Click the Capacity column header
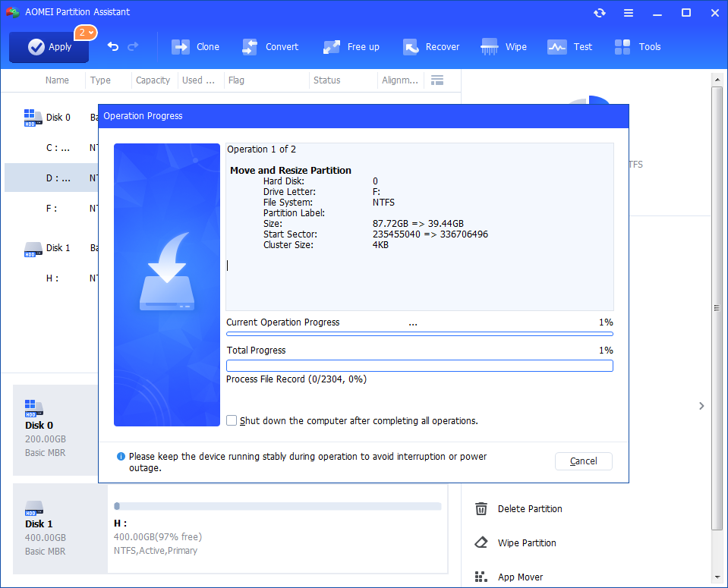The width and height of the screenshot is (728, 588). (153, 80)
